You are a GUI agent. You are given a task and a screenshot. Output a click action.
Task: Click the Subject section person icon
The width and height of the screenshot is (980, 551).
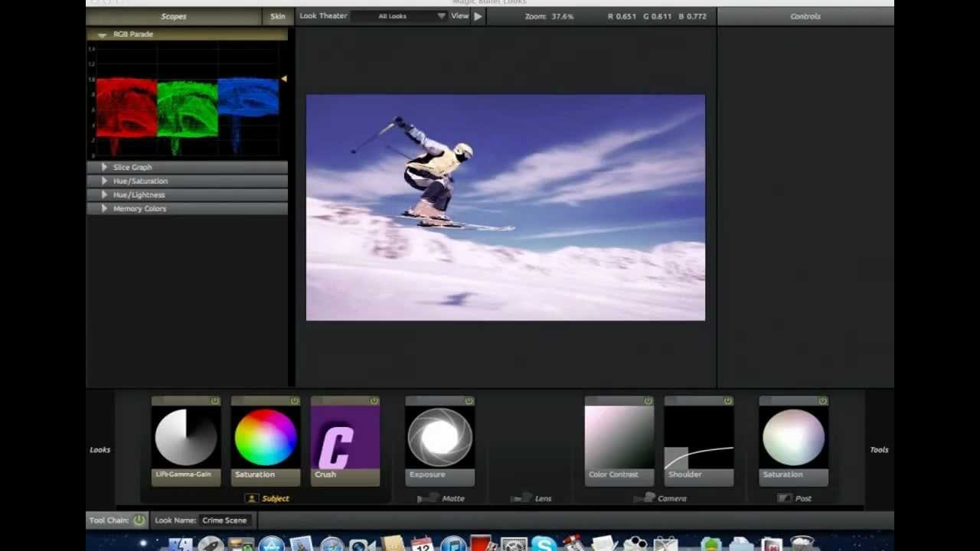pos(251,498)
